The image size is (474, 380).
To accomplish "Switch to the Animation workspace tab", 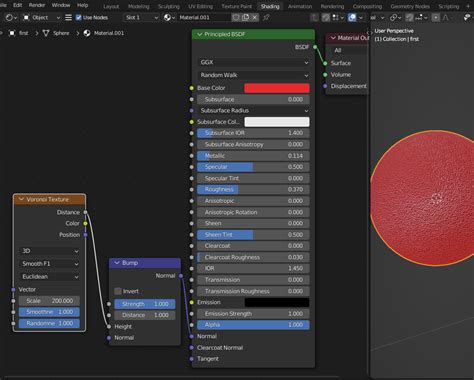I will [300, 6].
